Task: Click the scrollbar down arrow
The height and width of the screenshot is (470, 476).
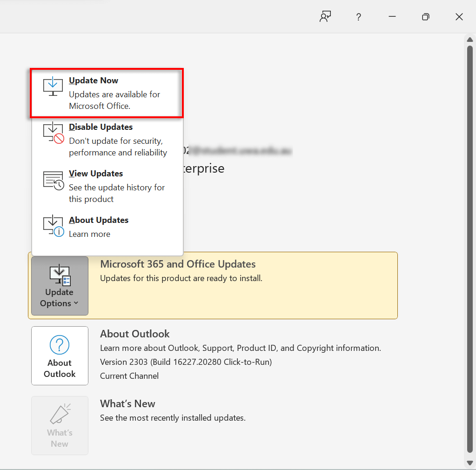Action: [x=470, y=463]
